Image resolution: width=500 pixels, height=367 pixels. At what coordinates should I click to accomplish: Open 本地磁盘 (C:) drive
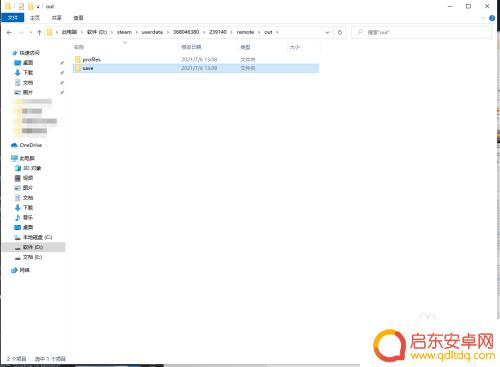pos(37,237)
